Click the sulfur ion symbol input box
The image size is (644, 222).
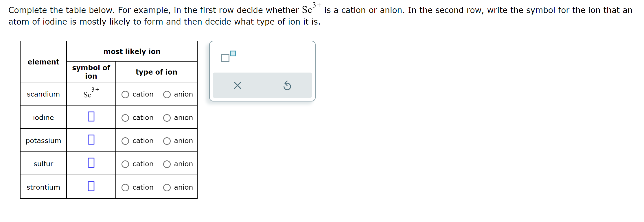tap(91, 163)
